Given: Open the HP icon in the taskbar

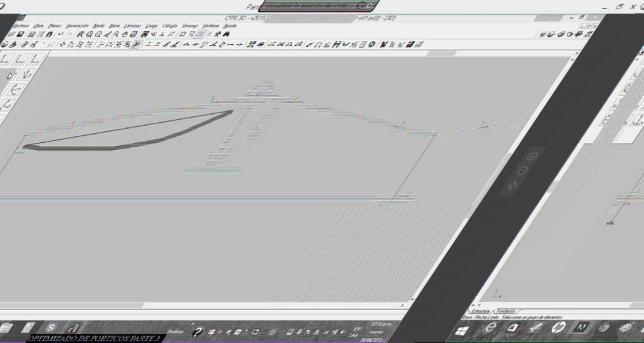Looking at the screenshot, I should point(558,326).
